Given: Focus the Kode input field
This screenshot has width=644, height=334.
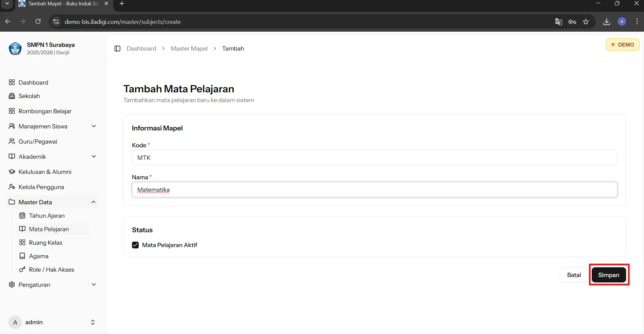Looking at the screenshot, I should point(374,157).
